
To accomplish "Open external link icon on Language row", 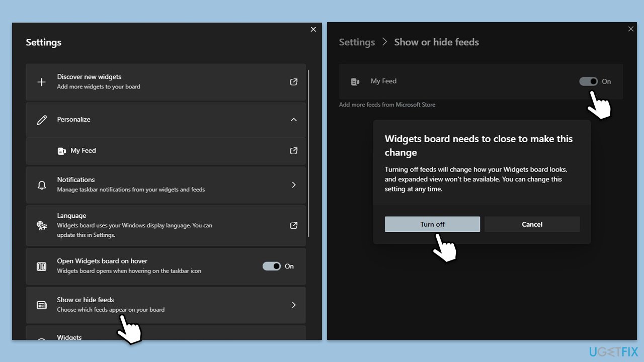I will point(294,226).
